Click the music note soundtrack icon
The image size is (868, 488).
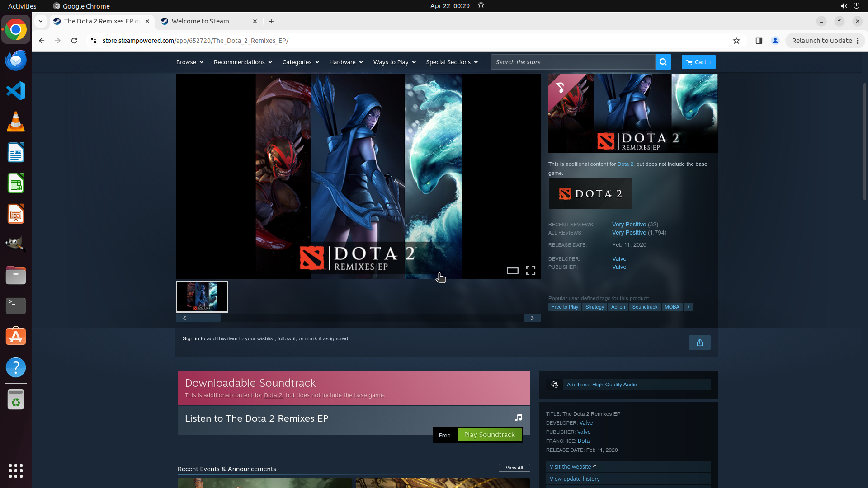coord(518,418)
